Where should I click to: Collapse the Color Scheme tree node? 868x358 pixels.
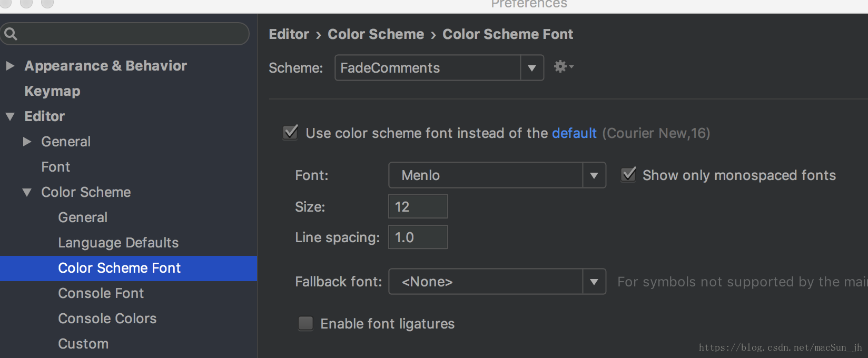tap(27, 192)
